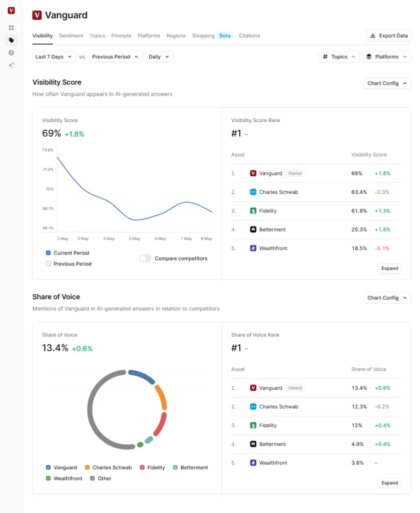This screenshot has height=513, width=420.
Task: Click the 12.3% Charles Schwab share value
Action: click(359, 407)
